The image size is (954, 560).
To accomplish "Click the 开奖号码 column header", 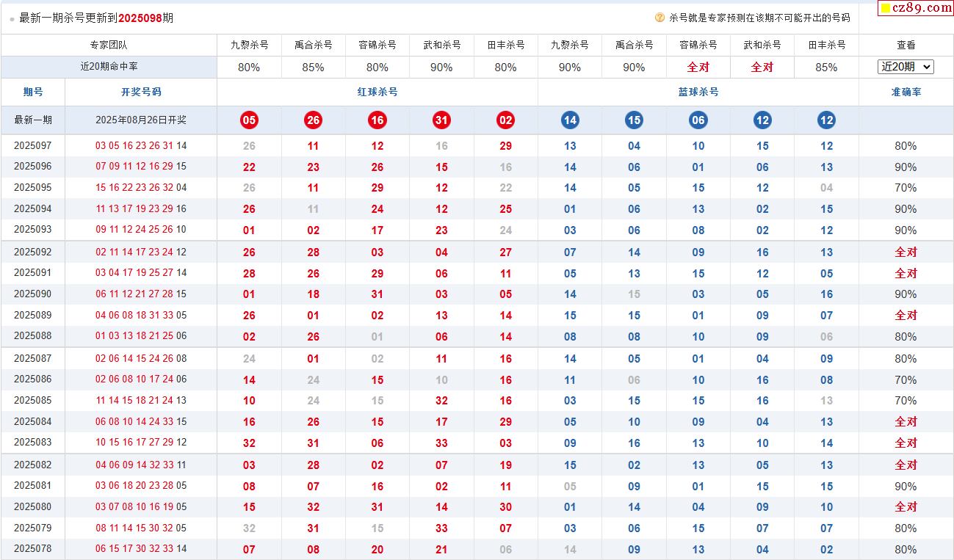I will click(x=141, y=92).
